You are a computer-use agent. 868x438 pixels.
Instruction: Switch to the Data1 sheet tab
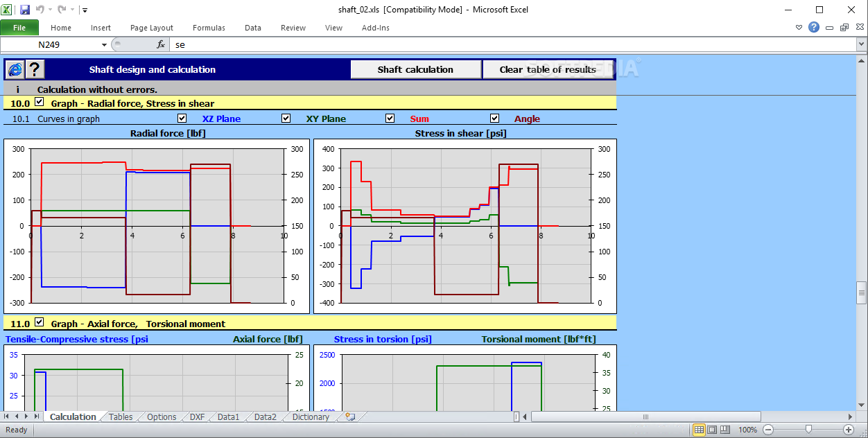[x=228, y=417]
